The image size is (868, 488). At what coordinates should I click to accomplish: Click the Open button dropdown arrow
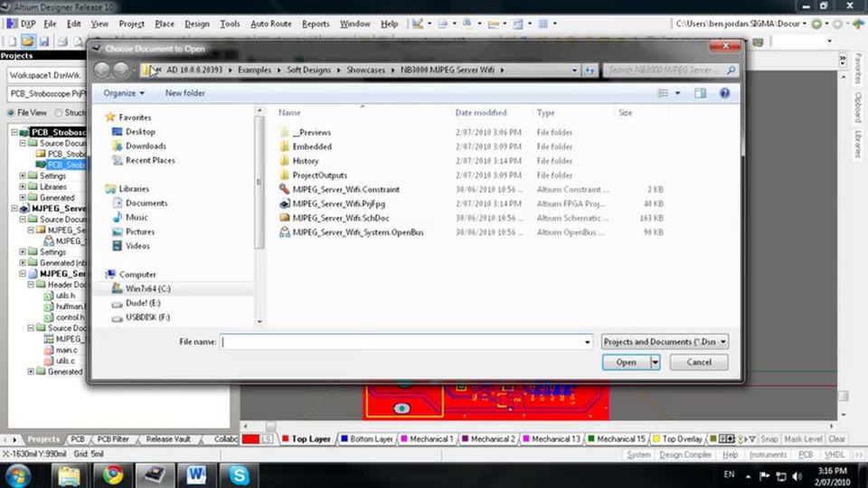[x=655, y=362]
